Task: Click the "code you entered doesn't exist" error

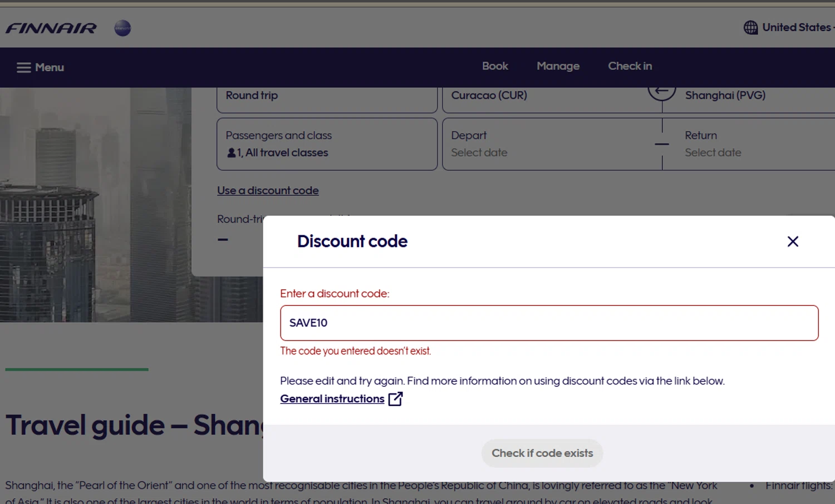Action: point(355,351)
